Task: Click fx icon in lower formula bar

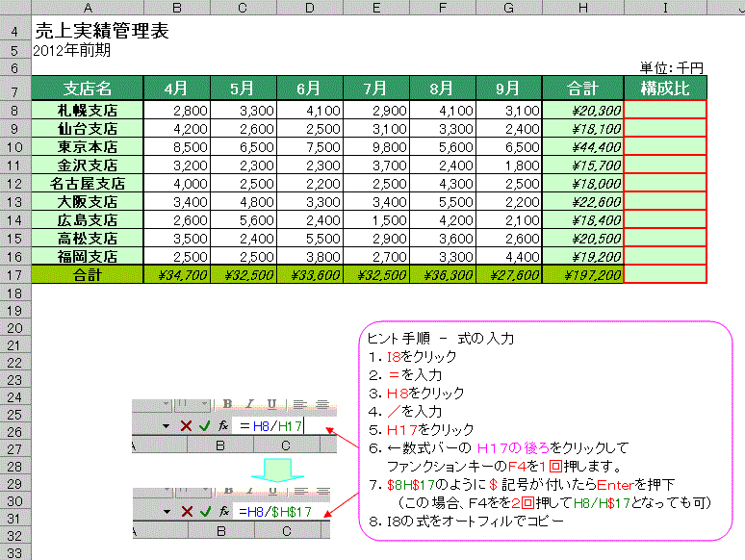Action: pyautogui.click(x=223, y=510)
